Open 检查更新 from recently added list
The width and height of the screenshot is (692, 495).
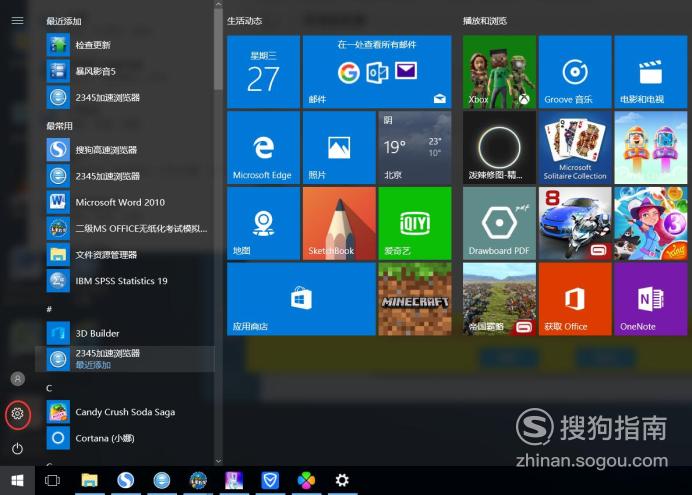point(124,45)
